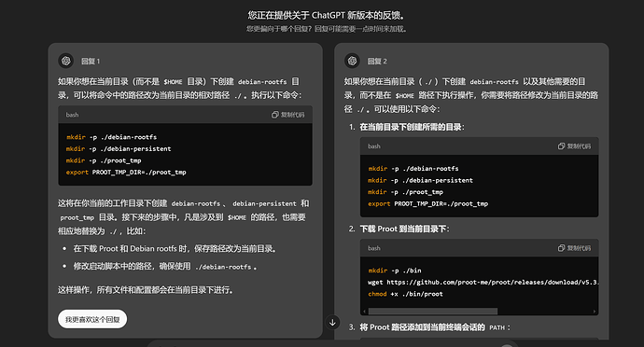Click the title 您正在提供关于 ChatGPT 新版本的反馈

pos(327,16)
